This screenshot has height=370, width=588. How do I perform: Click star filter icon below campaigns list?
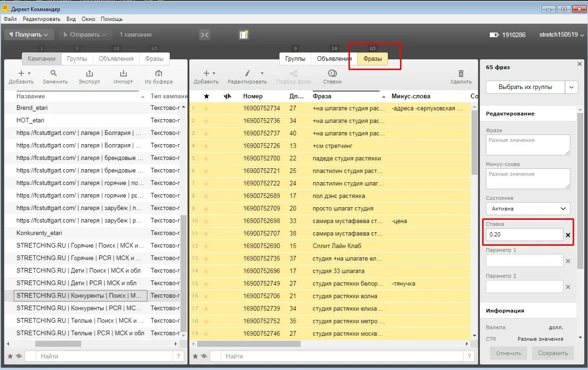click(x=10, y=356)
